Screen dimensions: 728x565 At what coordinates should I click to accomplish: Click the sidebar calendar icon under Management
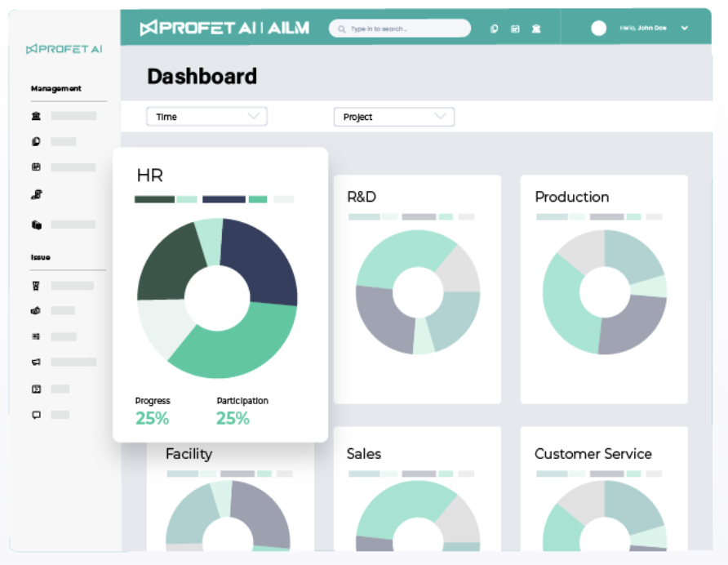pos(36,167)
